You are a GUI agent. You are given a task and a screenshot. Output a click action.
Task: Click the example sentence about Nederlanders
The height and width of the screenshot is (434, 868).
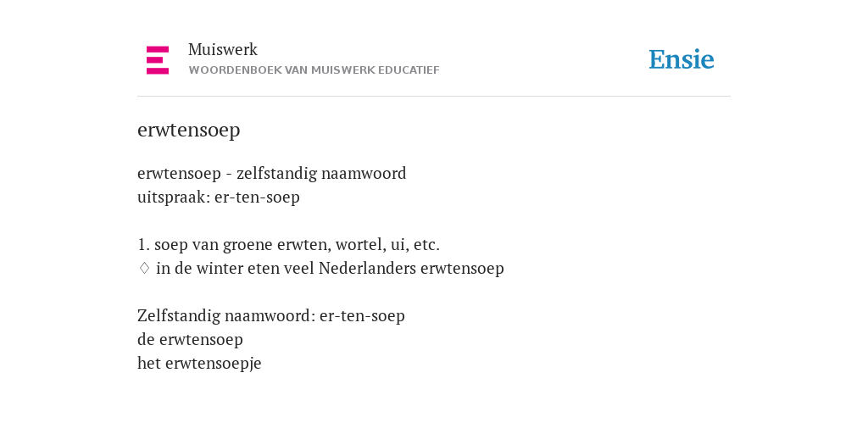click(330, 269)
